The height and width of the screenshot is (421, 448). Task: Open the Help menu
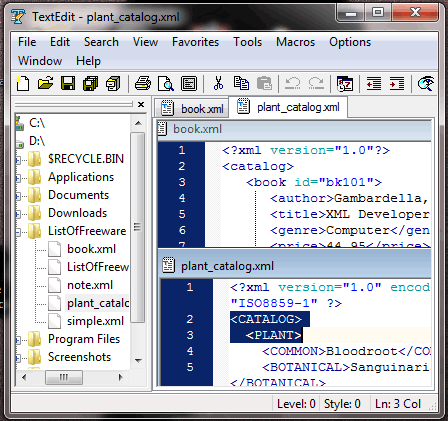(88, 61)
